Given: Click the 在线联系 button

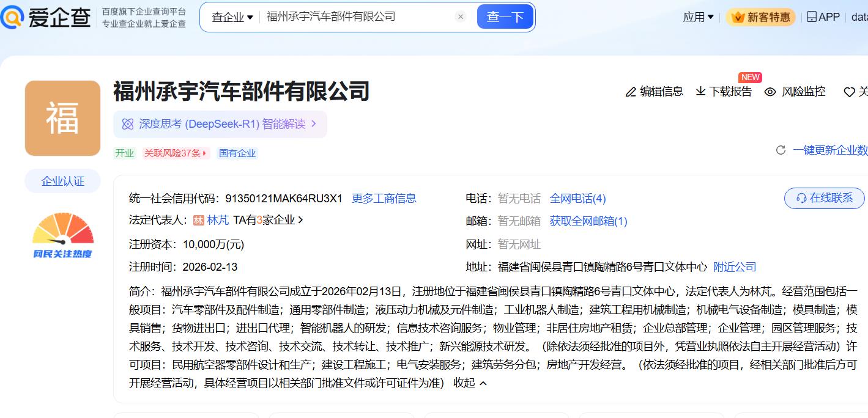Looking at the screenshot, I should tap(824, 198).
